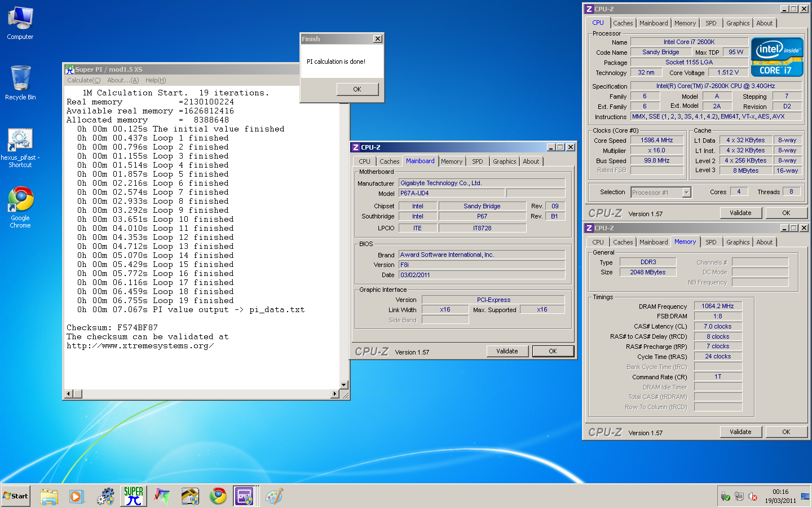The image size is (812, 508).
Task: Click the memory Size value 2048 MBytes
Action: click(x=648, y=272)
